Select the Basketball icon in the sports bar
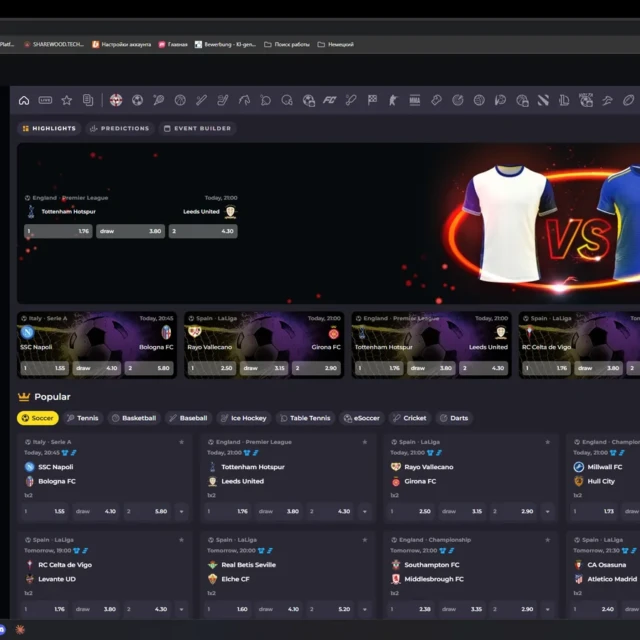 click(180, 100)
